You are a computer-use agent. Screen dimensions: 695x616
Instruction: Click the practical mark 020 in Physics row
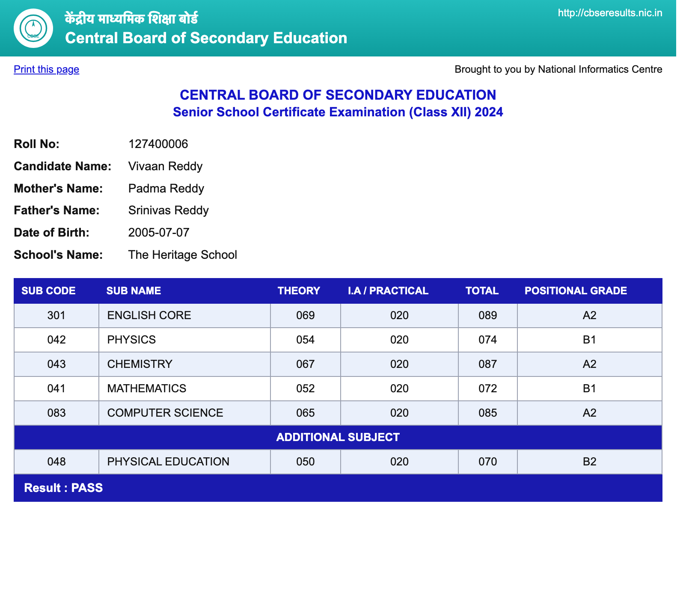click(x=400, y=340)
